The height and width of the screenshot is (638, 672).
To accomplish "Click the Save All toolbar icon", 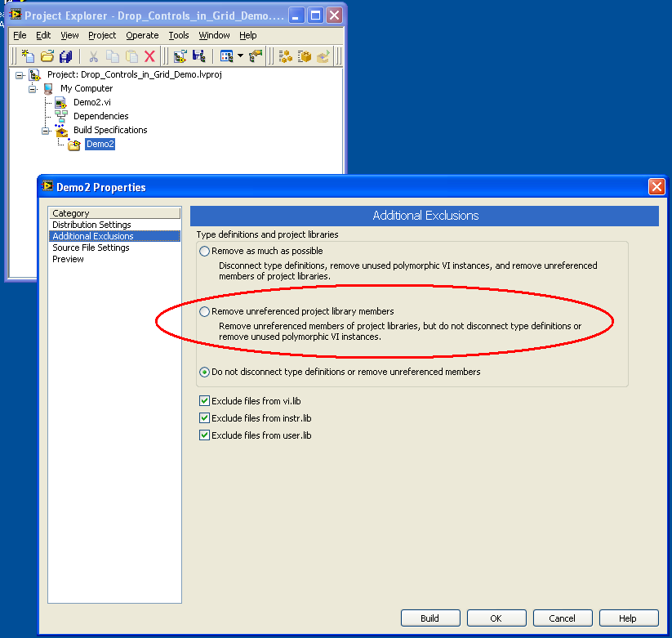I will [x=66, y=56].
